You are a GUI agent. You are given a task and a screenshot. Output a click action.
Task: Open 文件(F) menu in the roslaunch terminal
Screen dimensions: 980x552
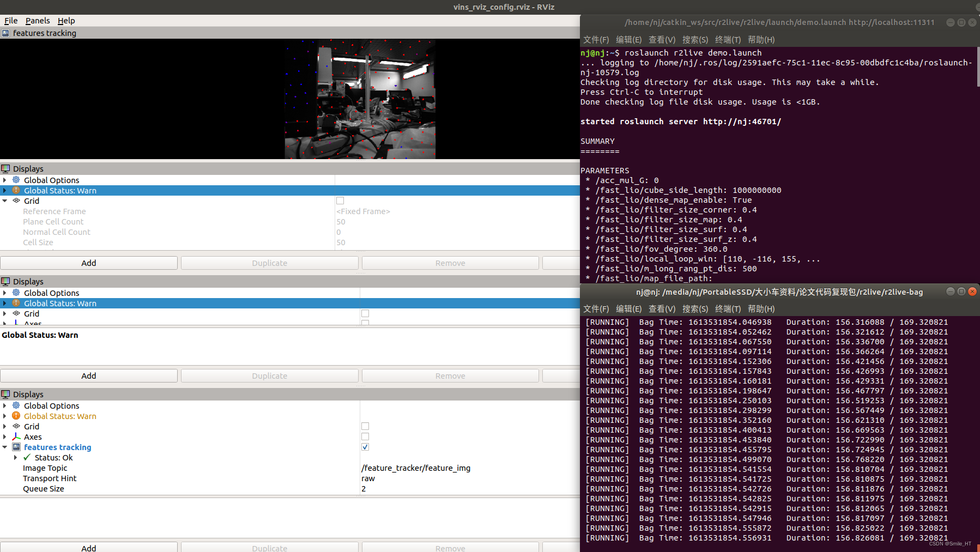(596, 40)
